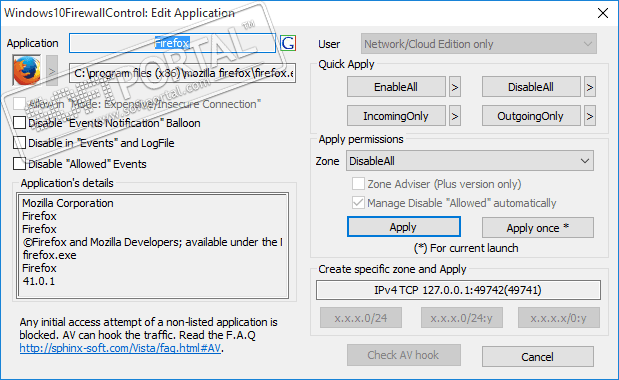Enable Disable "Events Notification" Balloon checkbox
Image resolution: width=619 pixels, height=380 pixels.
pyautogui.click(x=19, y=123)
